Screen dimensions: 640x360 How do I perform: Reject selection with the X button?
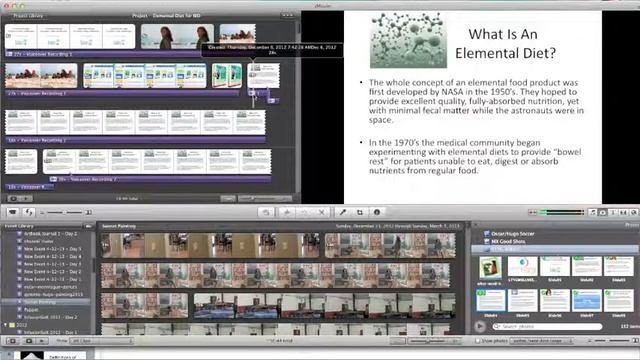click(x=321, y=212)
